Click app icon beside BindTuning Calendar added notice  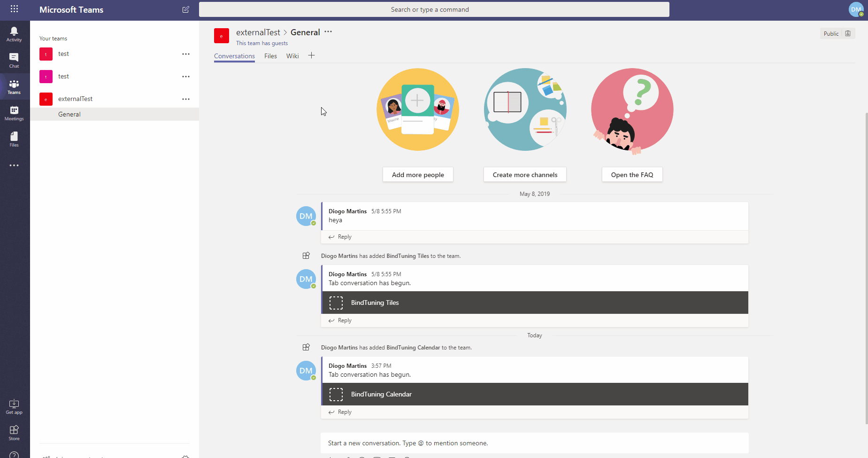coord(306,347)
